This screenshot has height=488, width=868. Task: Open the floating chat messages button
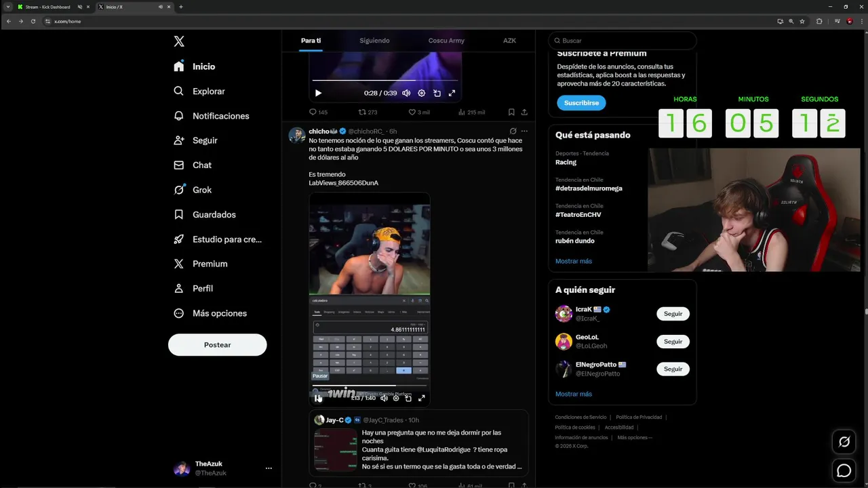click(844, 470)
